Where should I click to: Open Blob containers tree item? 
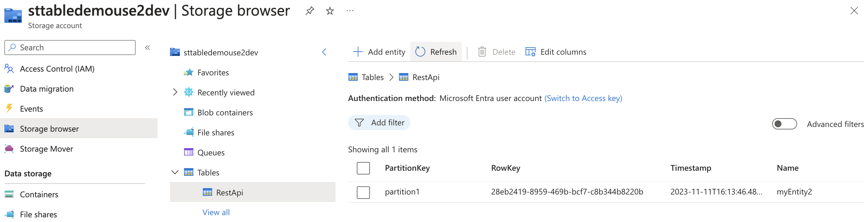[x=225, y=112]
